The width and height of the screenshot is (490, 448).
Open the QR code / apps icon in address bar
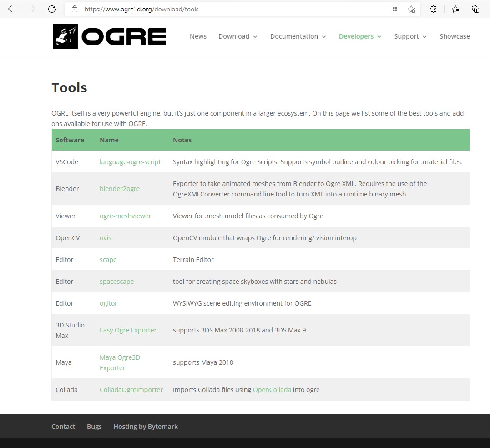coord(395,9)
